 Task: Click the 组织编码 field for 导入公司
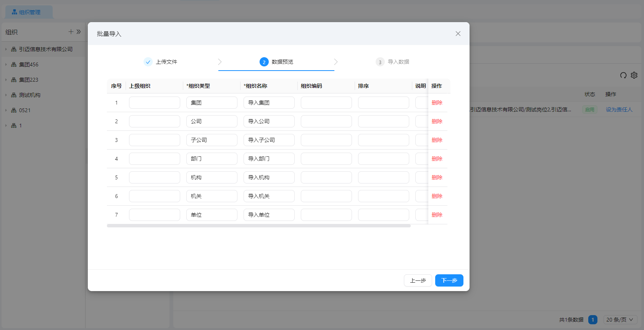point(326,121)
